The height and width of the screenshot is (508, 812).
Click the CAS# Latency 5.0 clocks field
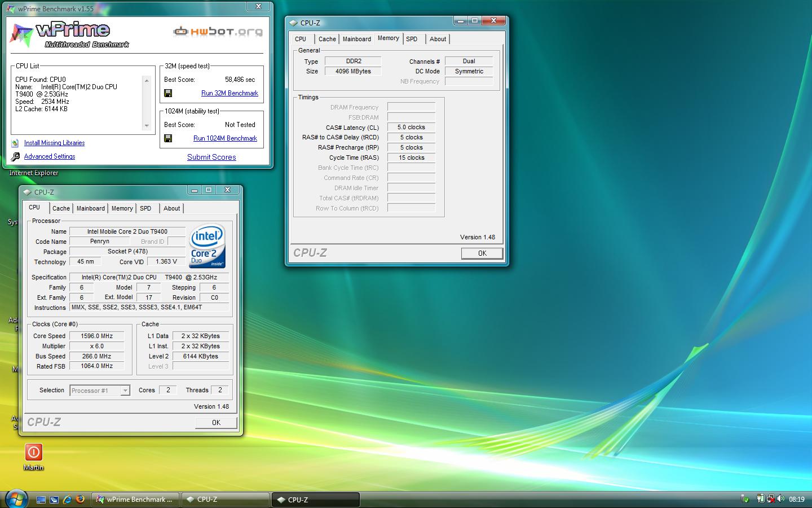coord(411,128)
